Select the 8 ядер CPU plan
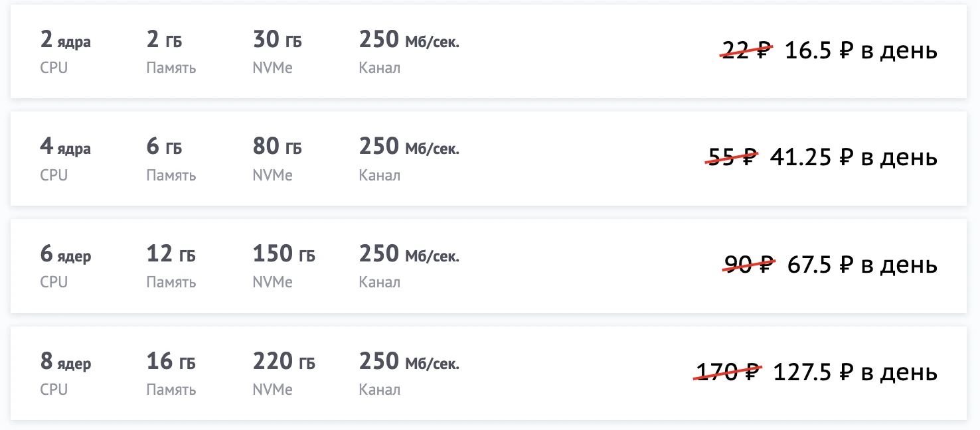This screenshot has height=430, width=980. pyautogui.click(x=65, y=363)
